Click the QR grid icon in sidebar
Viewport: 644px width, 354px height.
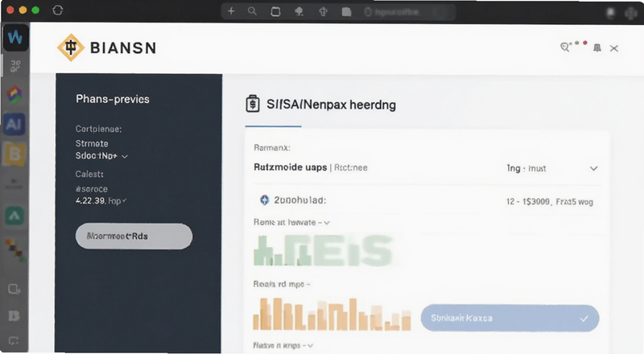[x=15, y=66]
